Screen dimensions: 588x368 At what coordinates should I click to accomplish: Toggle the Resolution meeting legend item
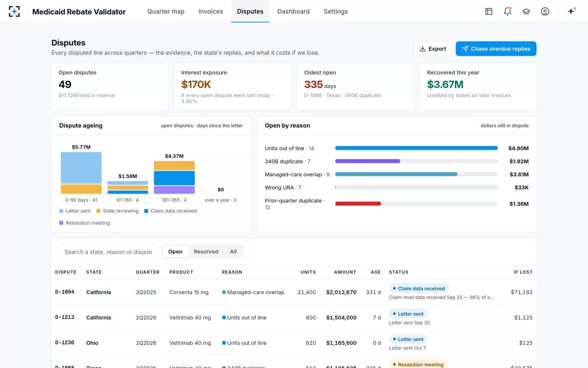85,223
